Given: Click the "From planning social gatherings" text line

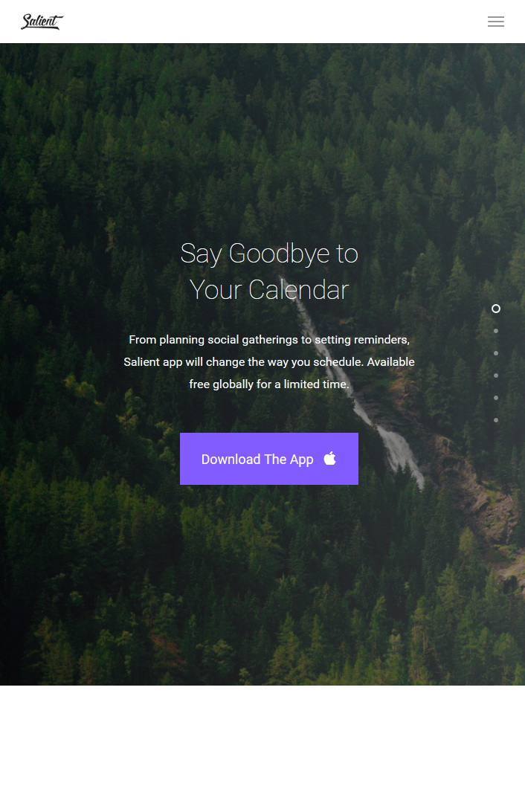Looking at the screenshot, I should 269,340.
